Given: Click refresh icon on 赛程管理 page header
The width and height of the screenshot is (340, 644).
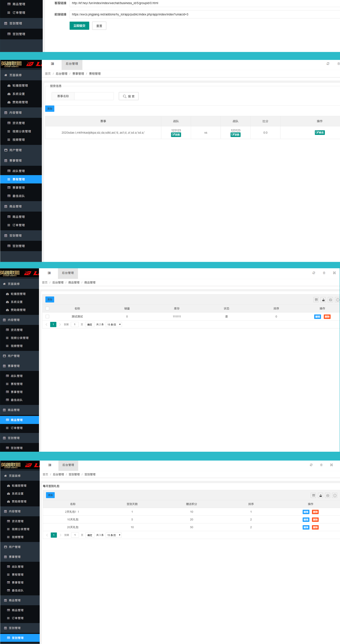Looking at the screenshot, I should point(328,64).
